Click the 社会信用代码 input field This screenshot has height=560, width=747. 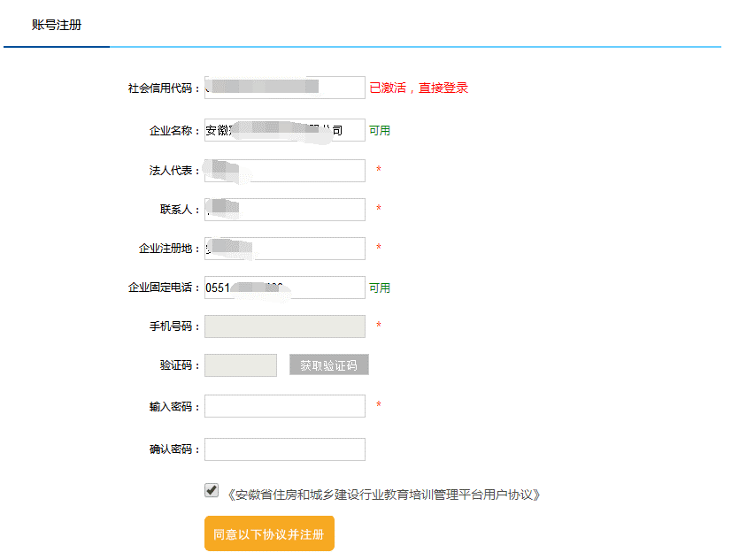pyautogui.click(x=284, y=88)
